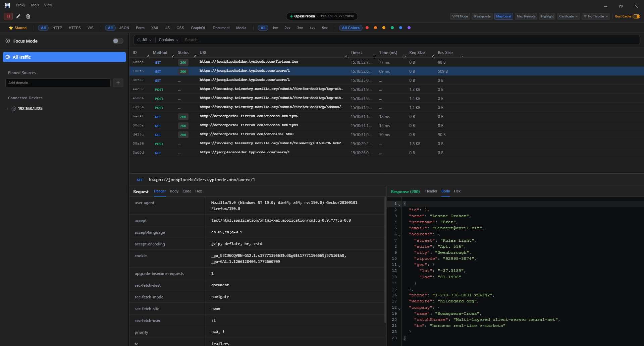Add pinned domain with plus button
The height and width of the screenshot is (346, 644).
point(118,83)
